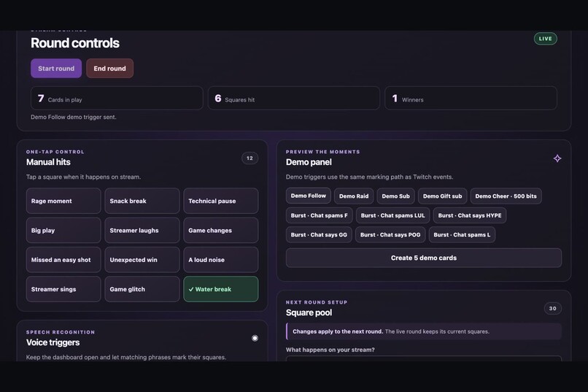Tap the Snack break square
Screen dimensions: 588x392
point(142,201)
